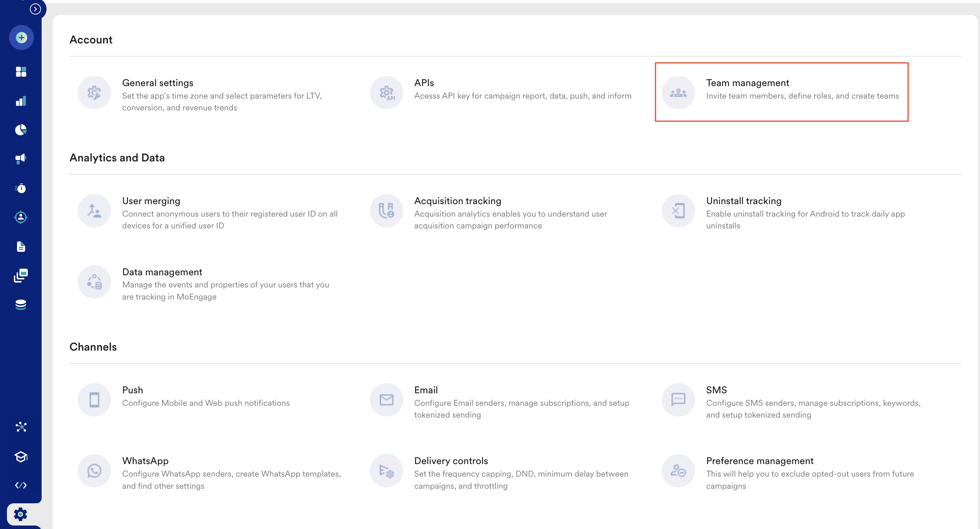
Task: Click the settings gear in sidebar
Action: point(20,514)
